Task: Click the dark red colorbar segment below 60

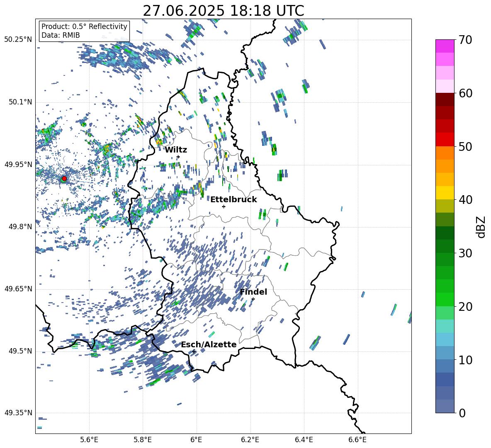Action: [445, 99]
